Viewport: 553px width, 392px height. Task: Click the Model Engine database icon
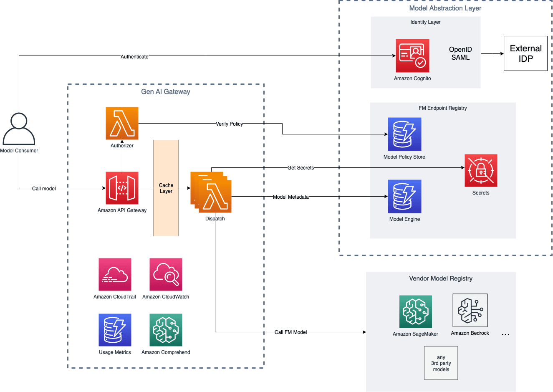[x=404, y=196]
